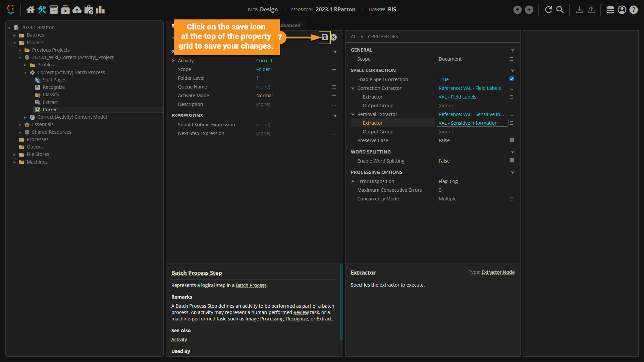This screenshot has width=644, height=362.
Task: Select the Classify step in tree
Action: pos(51,95)
